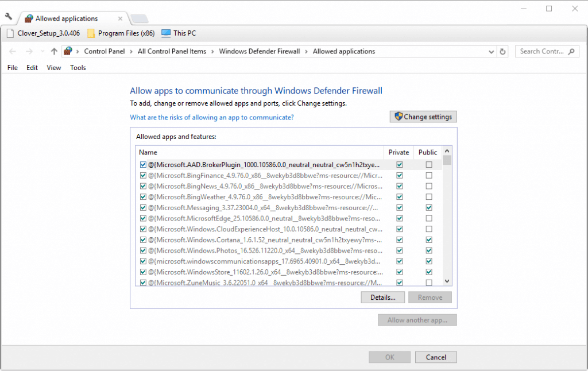Click the firewall icon in address bar

click(68, 51)
